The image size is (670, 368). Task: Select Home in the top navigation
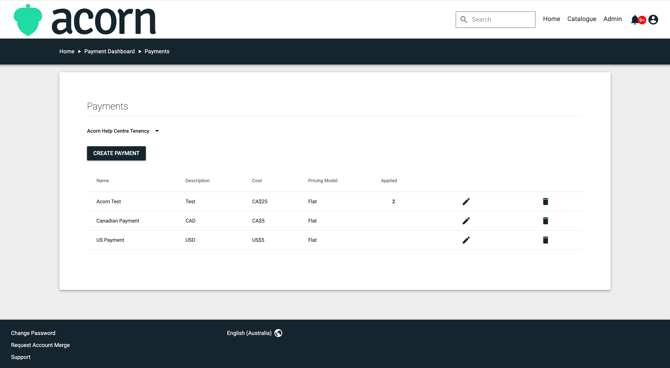[551, 19]
